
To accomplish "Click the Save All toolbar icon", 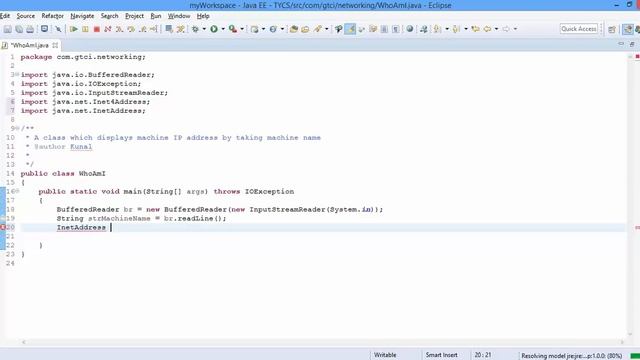I will (19, 29).
